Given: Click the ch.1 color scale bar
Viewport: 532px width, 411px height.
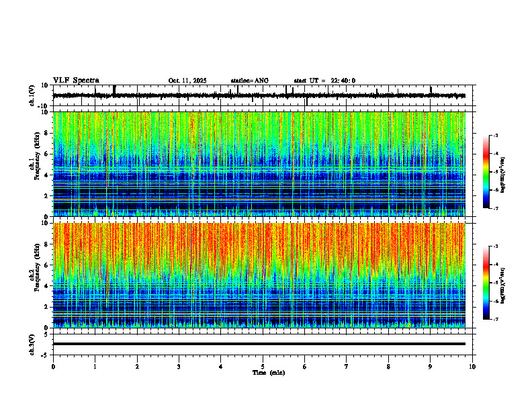Looking at the screenshot, I should (486, 172).
